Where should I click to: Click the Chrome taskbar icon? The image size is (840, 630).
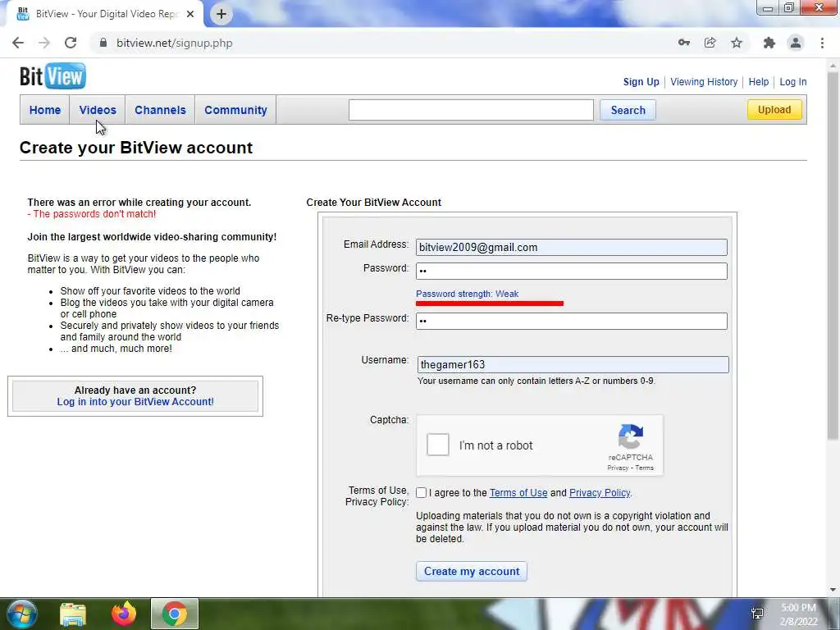coord(174,614)
